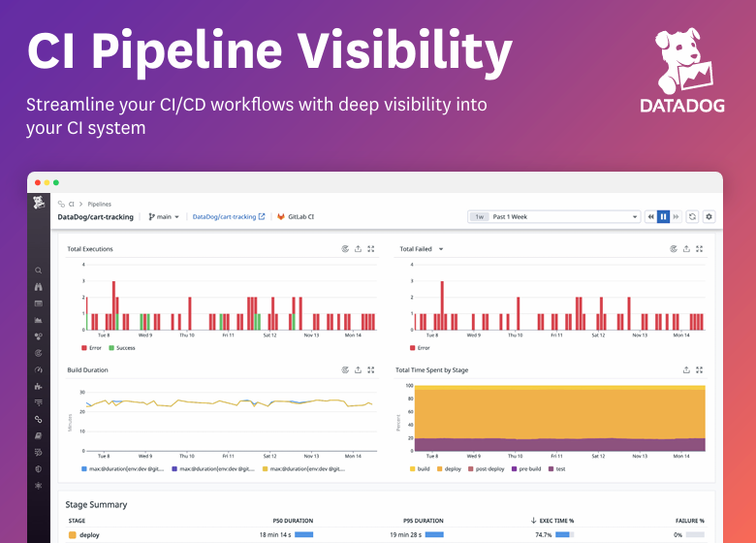
Task: Open the integrations puzzle icon in sidebar
Action: (x=38, y=386)
